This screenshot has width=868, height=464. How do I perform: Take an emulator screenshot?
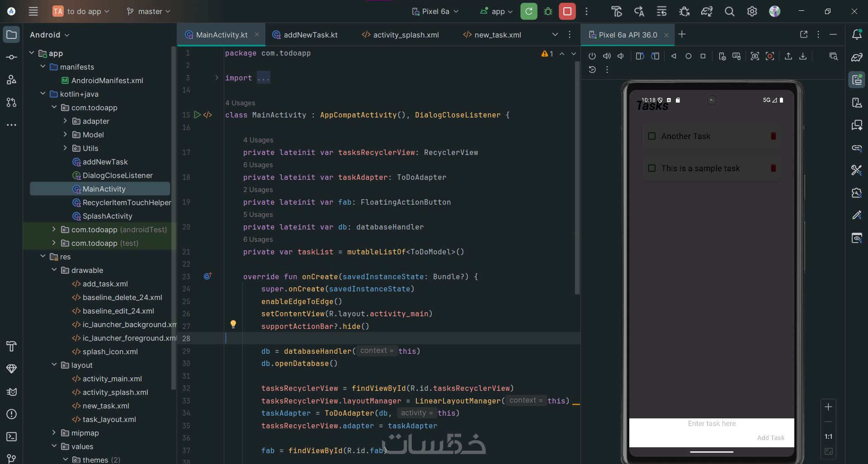(755, 56)
